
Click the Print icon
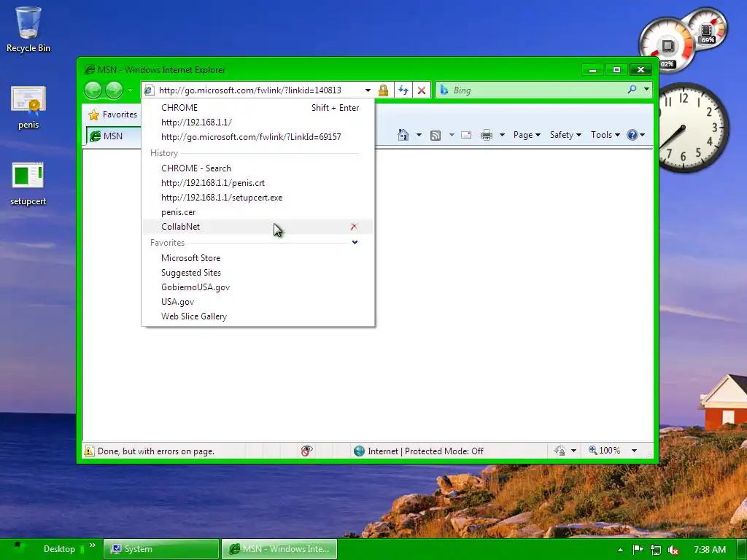pyautogui.click(x=487, y=135)
